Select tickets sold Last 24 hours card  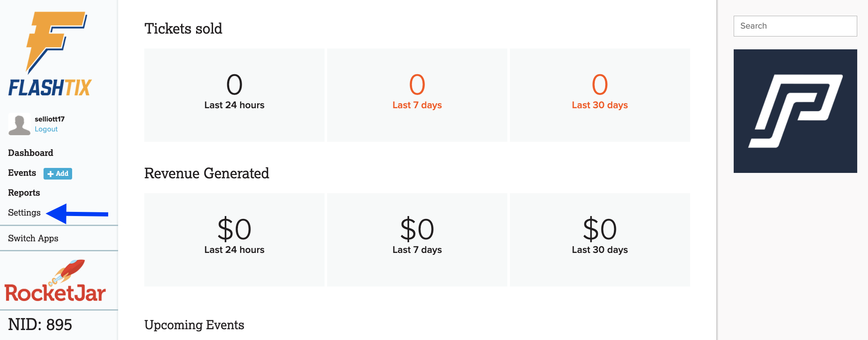pyautogui.click(x=234, y=95)
